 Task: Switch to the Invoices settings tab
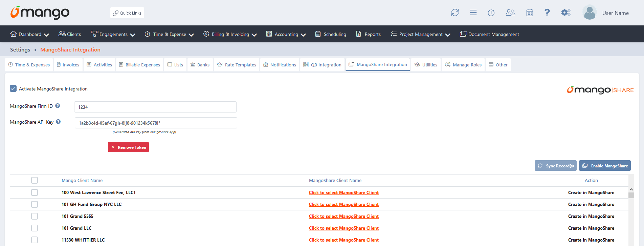pyautogui.click(x=68, y=65)
